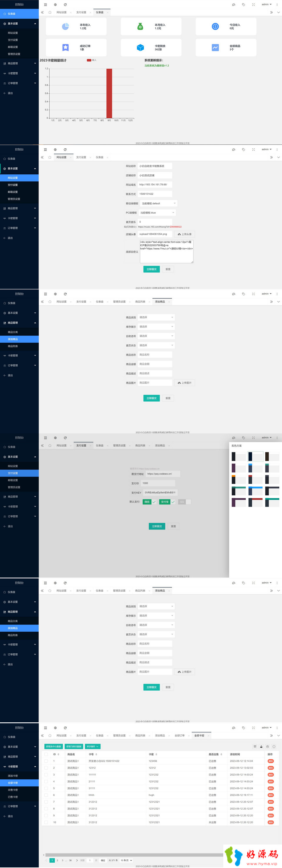Open the PC端模板 dropdown
Screen dimensions: 282x868
(x=157, y=213)
